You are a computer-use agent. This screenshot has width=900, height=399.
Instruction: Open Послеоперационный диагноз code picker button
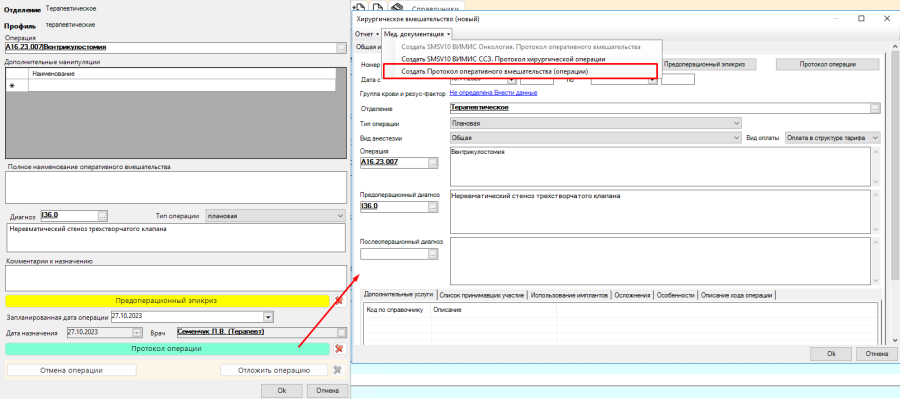click(433, 253)
